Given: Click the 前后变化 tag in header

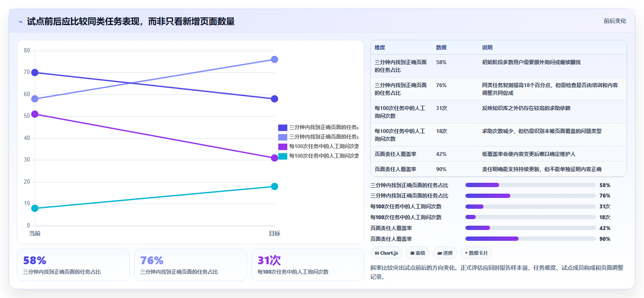Looking at the screenshot, I should click(x=615, y=21).
